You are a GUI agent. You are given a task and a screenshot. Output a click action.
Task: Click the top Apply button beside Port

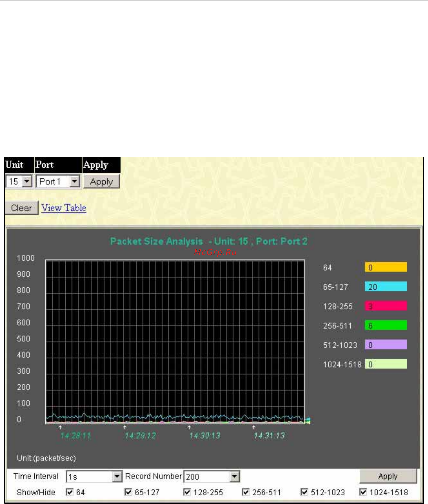coord(102,182)
